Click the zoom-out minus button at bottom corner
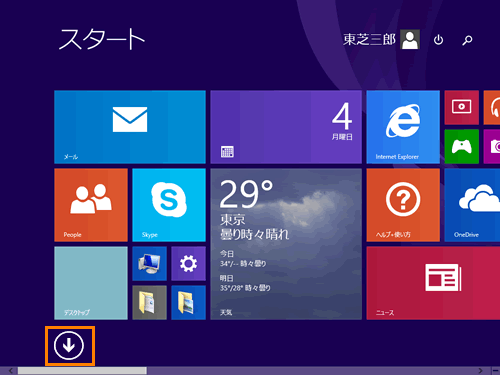The height and width of the screenshot is (375, 500). (x=496, y=371)
